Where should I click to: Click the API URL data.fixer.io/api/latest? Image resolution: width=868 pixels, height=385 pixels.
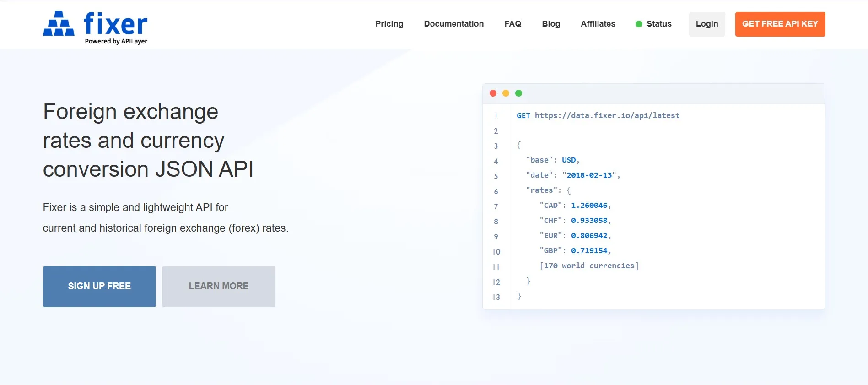(607, 116)
